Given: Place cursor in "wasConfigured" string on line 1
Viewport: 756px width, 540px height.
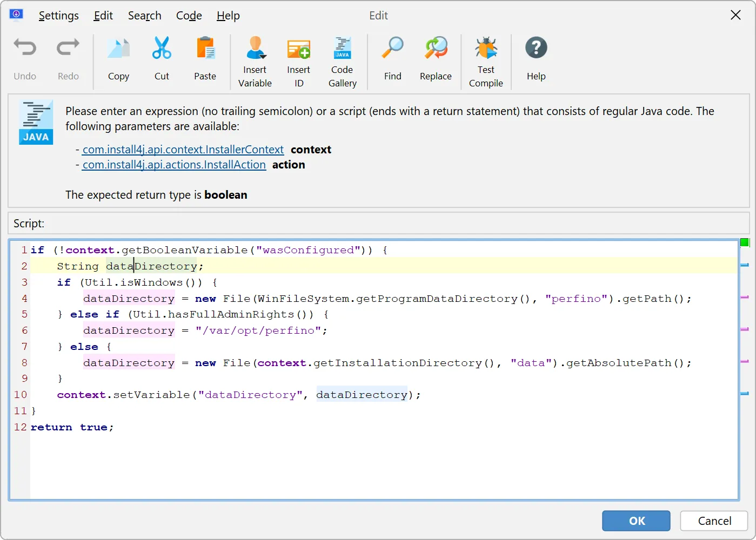Looking at the screenshot, I should (309, 250).
